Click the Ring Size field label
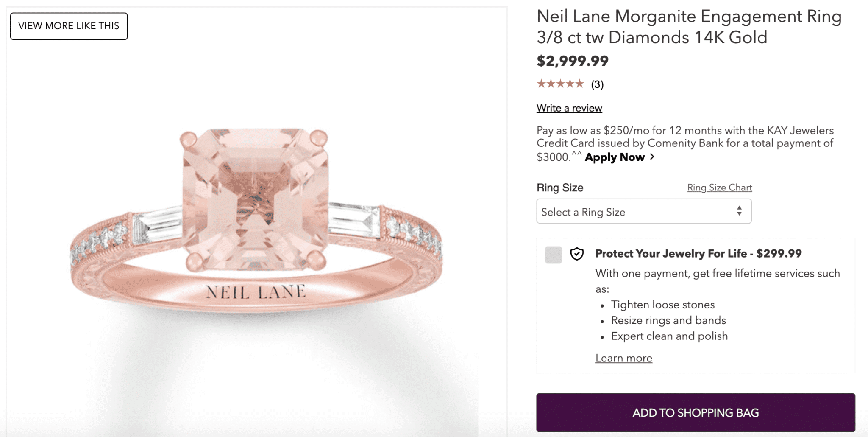868x437 pixels. point(560,188)
